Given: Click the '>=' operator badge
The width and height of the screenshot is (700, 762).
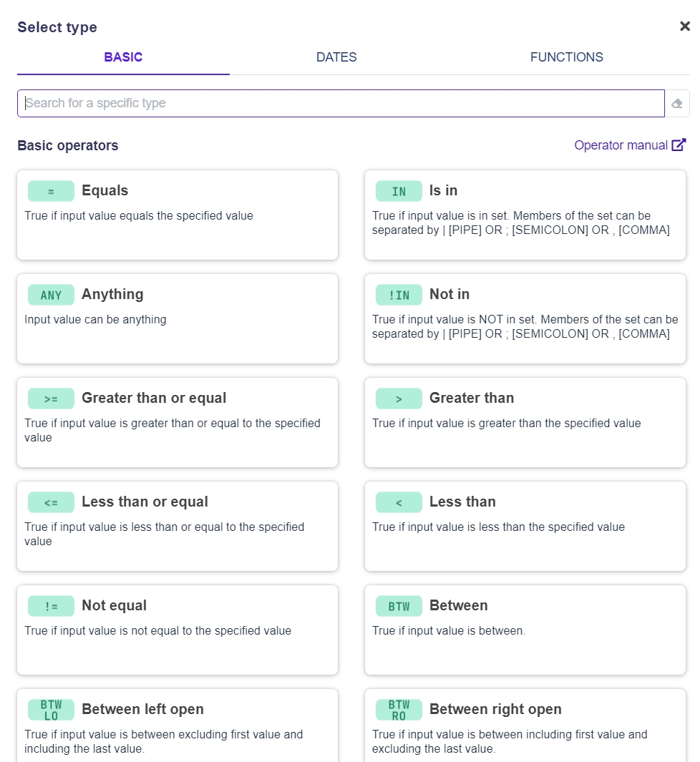Looking at the screenshot, I should coord(51,399).
